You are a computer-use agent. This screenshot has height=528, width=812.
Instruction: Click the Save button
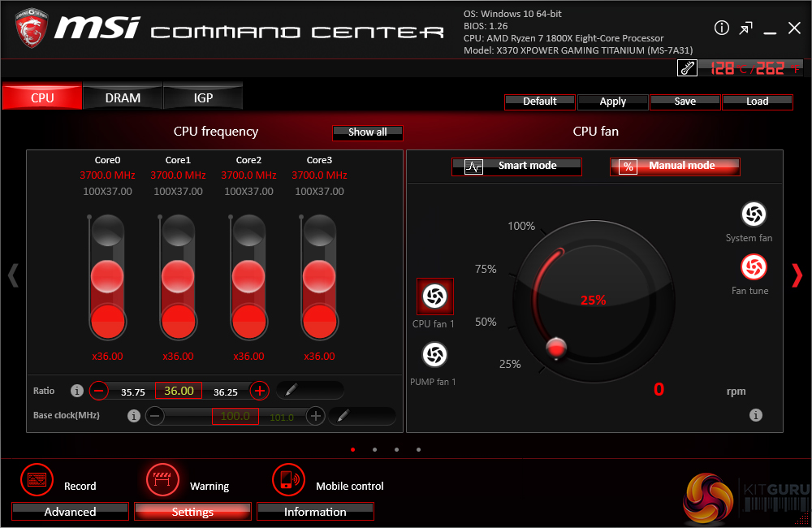[685, 102]
